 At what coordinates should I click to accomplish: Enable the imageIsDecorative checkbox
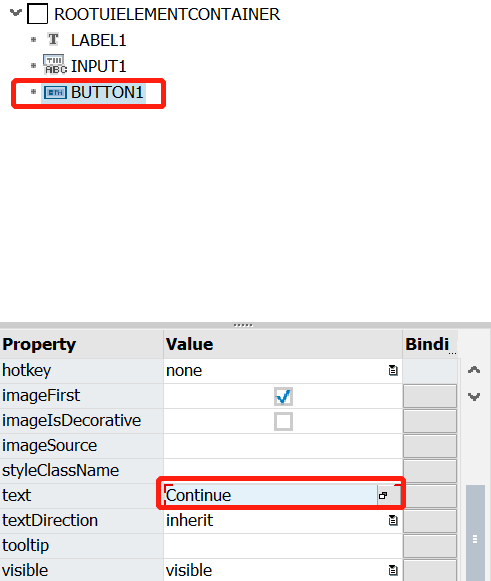[x=283, y=421]
